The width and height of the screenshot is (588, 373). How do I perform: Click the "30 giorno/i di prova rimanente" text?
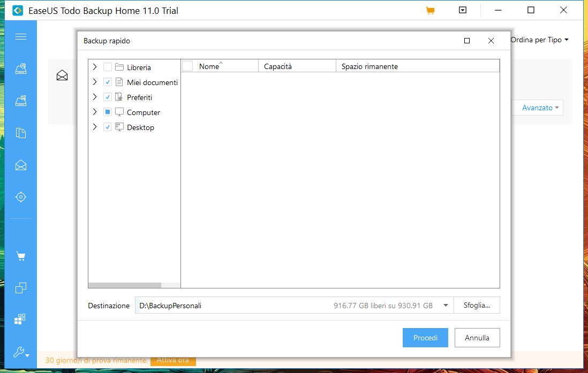click(96, 360)
